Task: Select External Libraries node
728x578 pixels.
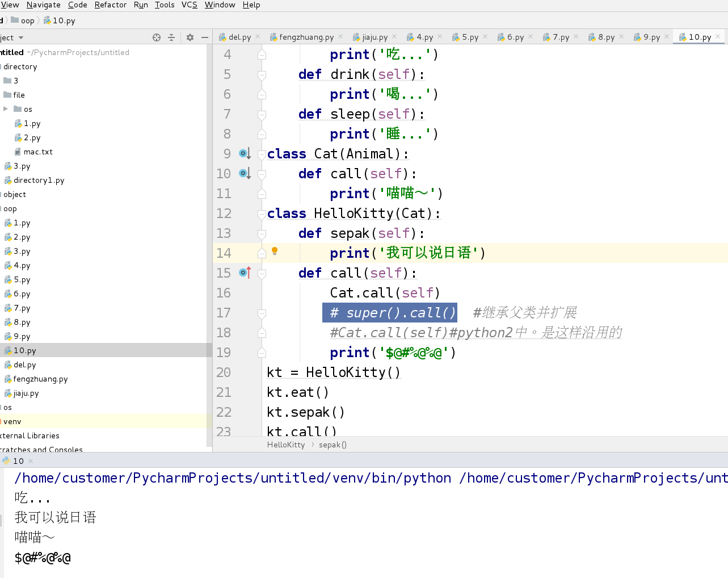Action: pyautogui.click(x=30, y=435)
